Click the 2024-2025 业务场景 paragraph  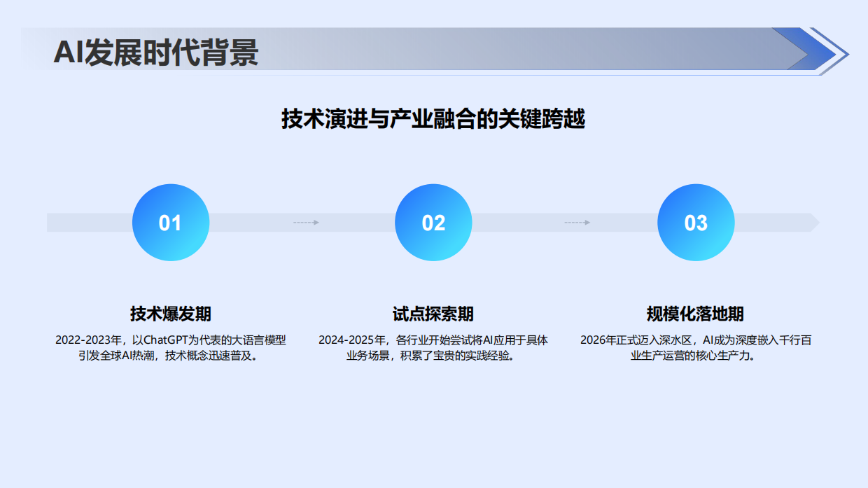tap(433, 348)
